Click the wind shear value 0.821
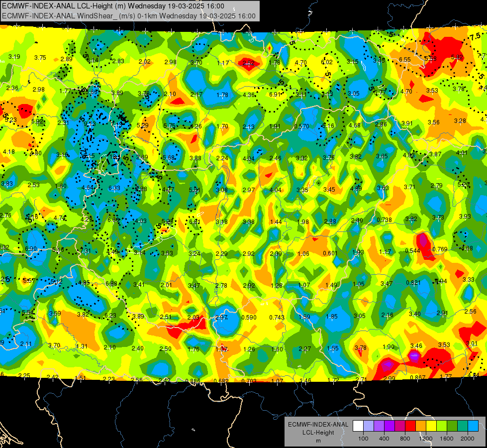487x448 pixels. pyautogui.click(x=413, y=283)
